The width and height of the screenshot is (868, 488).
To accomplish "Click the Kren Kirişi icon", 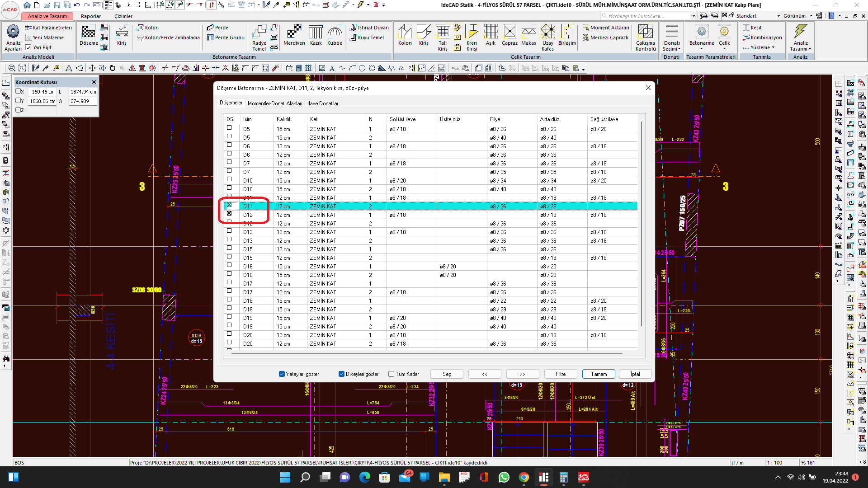I will click(x=472, y=38).
